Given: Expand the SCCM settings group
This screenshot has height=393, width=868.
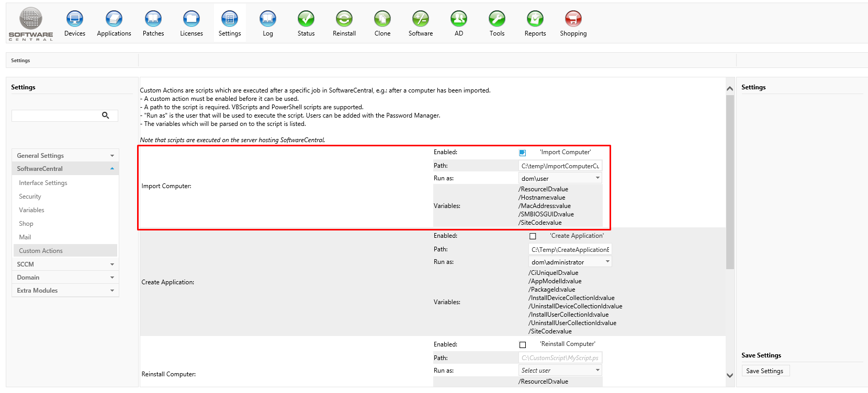Looking at the screenshot, I should coord(65,264).
